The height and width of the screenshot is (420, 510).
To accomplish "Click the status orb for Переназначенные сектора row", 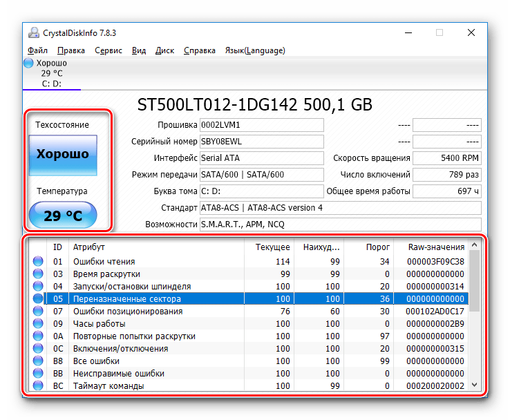I will 38,298.
